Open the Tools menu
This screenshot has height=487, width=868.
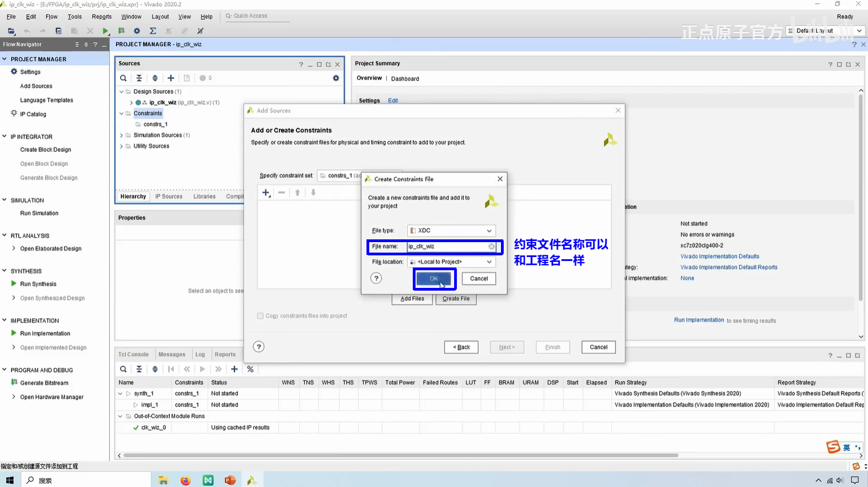(x=74, y=17)
